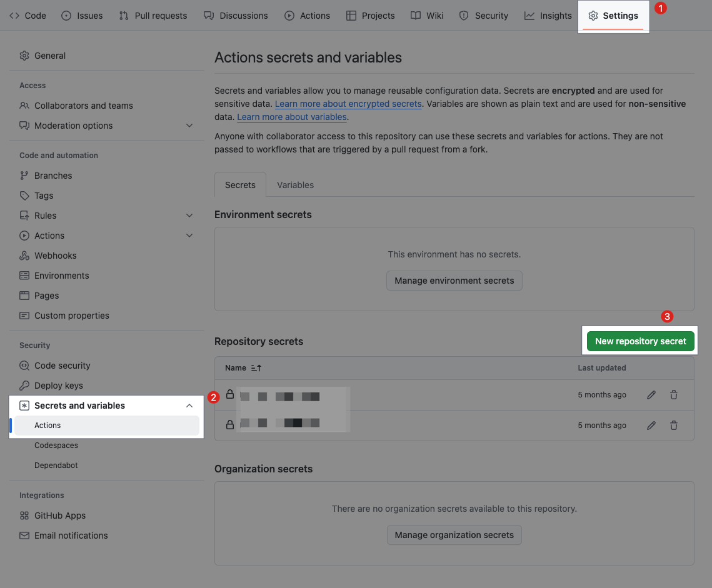Screen dimensions: 712x588
Task: Open Learn more about encrypted secrets link
Action: pyautogui.click(x=348, y=104)
